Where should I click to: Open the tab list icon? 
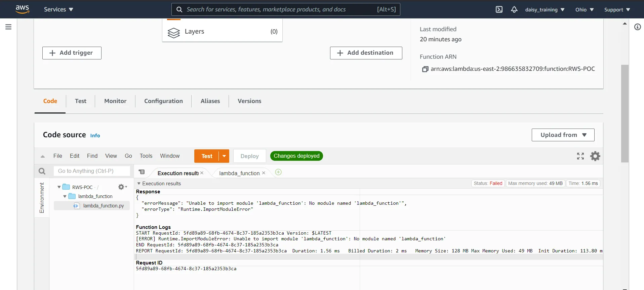142,172
